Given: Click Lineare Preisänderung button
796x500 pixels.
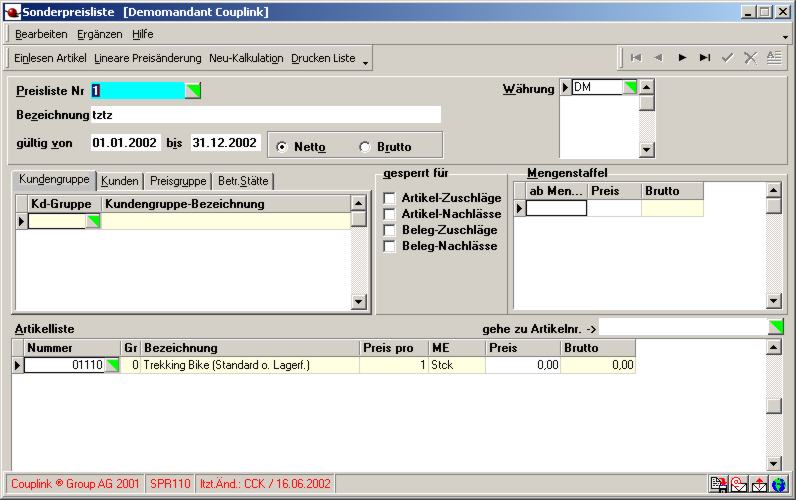Looking at the screenshot, I should click(x=147, y=58).
